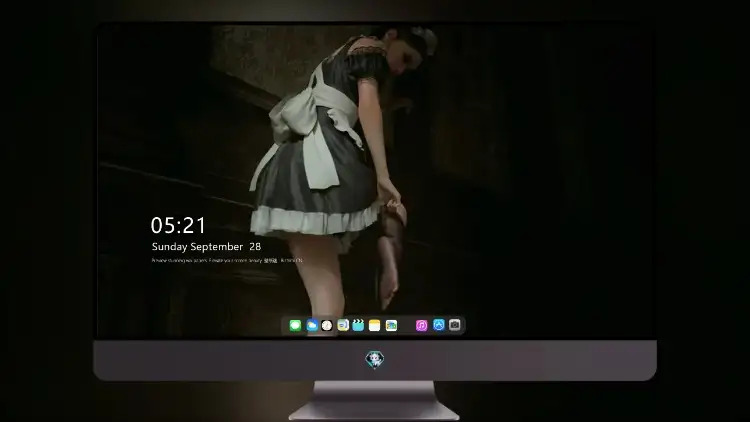The width and height of the screenshot is (750, 422).
Task: Click the Sunday September 28 date text
Action: pos(206,247)
